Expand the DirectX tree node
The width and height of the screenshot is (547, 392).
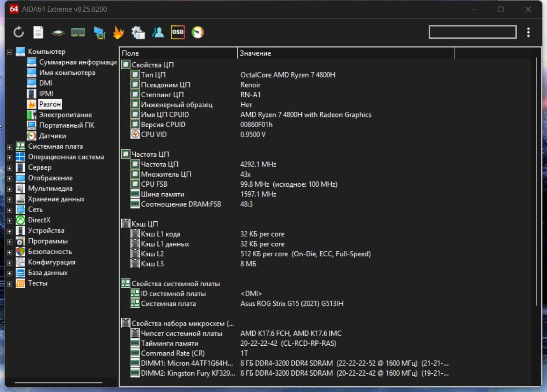(9, 220)
